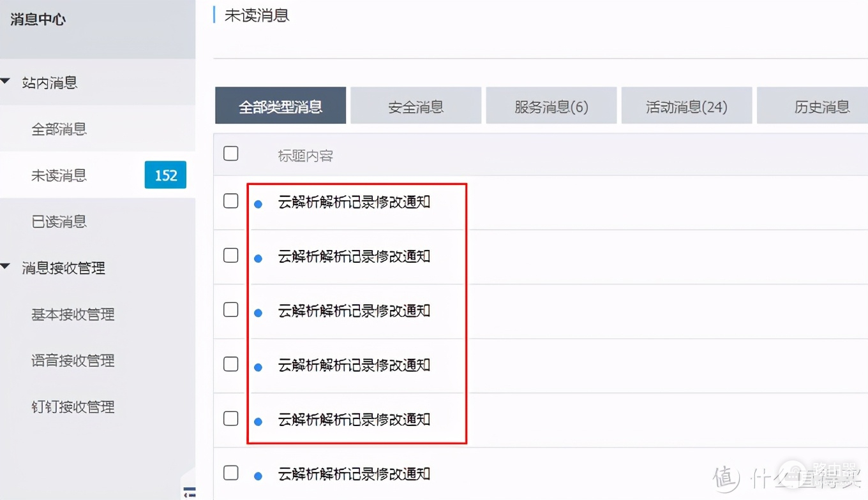Show the 活动消息(24) tab
Screen dimensions: 868x500
pos(687,107)
